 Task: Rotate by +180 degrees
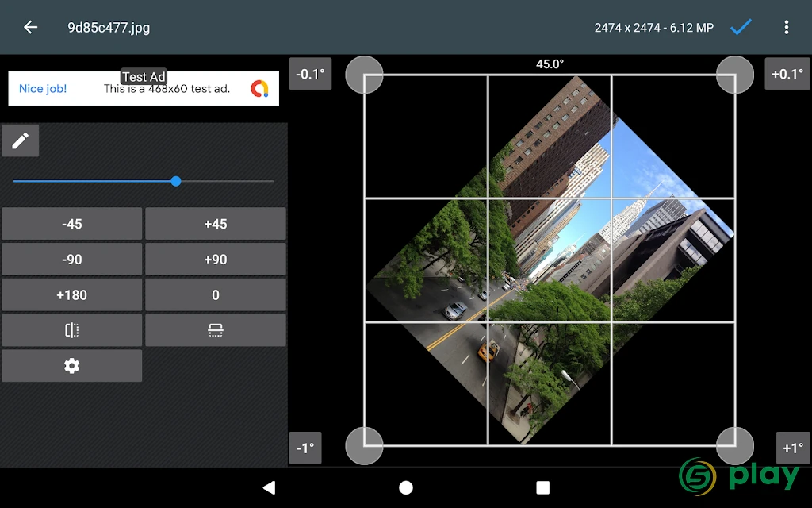[x=72, y=295]
